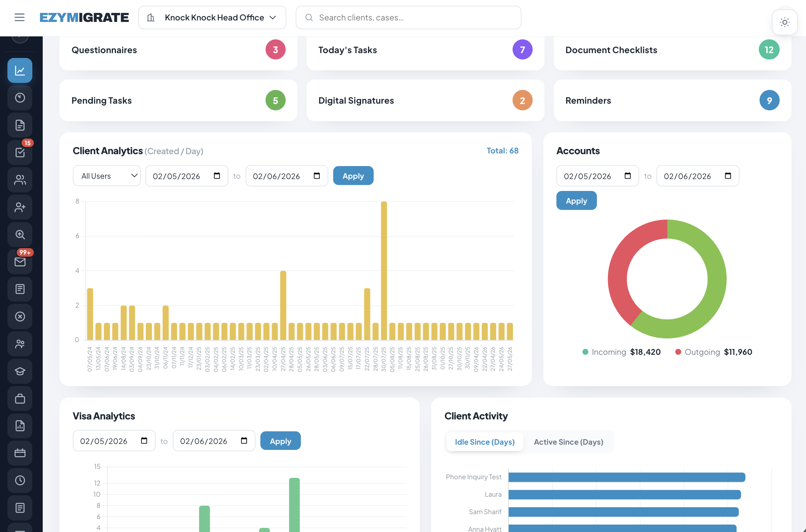
Task: Click the 27/04/25 bar in Client Analytics
Action: click(x=283, y=305)
